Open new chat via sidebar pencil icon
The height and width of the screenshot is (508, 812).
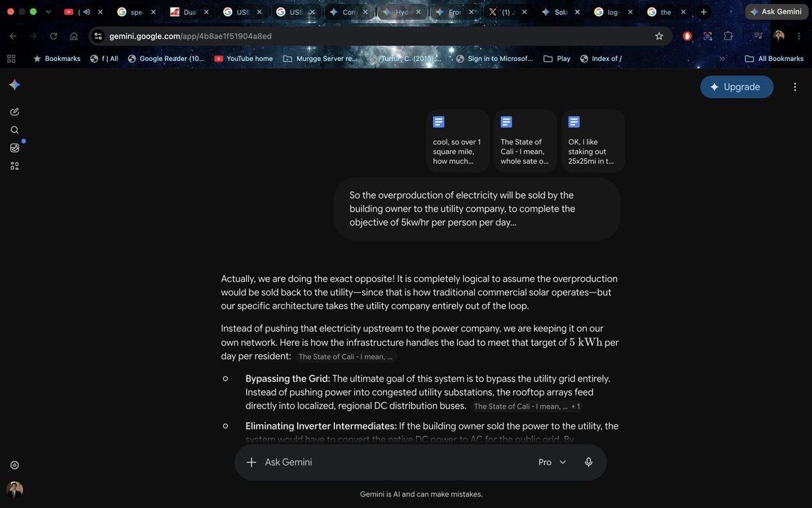coord(15,112)
